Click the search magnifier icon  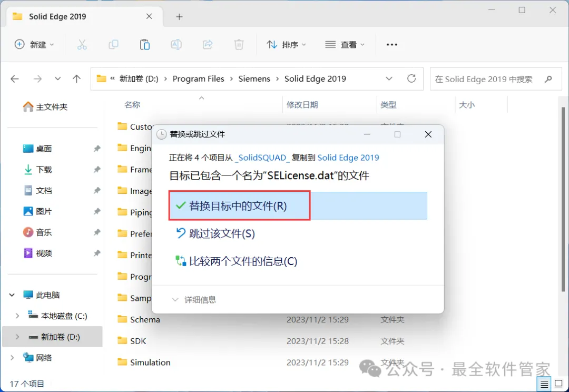coord(548,79)
